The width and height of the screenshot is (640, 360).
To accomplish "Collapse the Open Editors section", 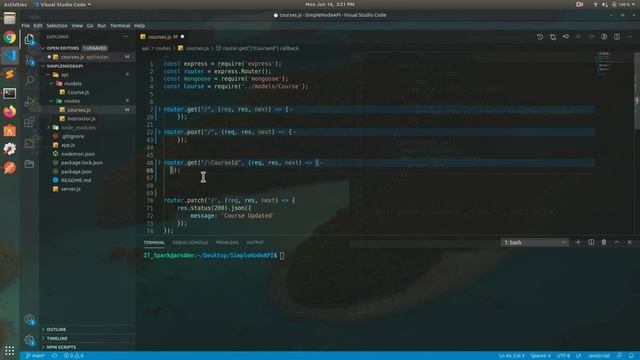I will (x=43, y=48).
